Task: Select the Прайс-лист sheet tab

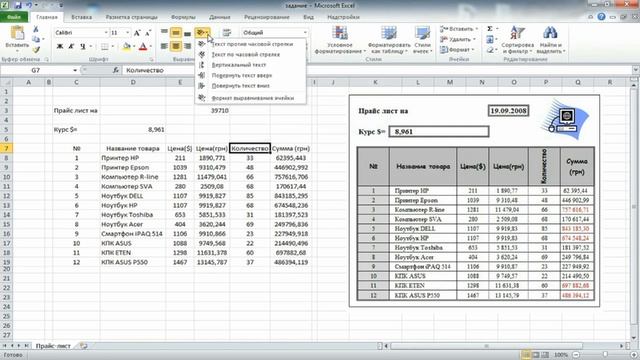Action: tap(53, 346)
